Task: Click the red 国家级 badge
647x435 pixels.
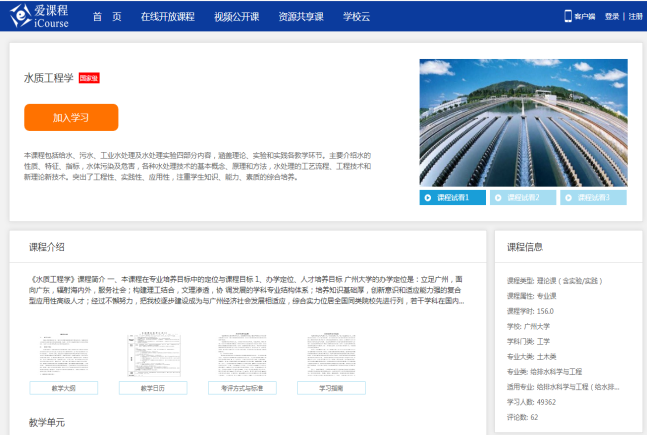Action: click(89, 78)
